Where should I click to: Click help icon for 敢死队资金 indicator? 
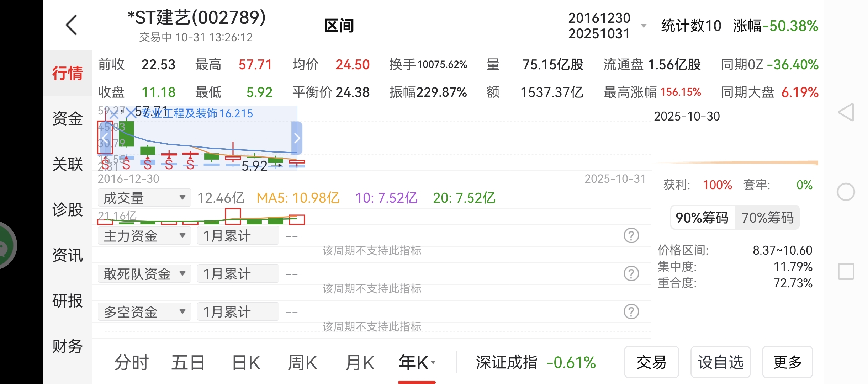pyautogui.click(x=631, y=274)
